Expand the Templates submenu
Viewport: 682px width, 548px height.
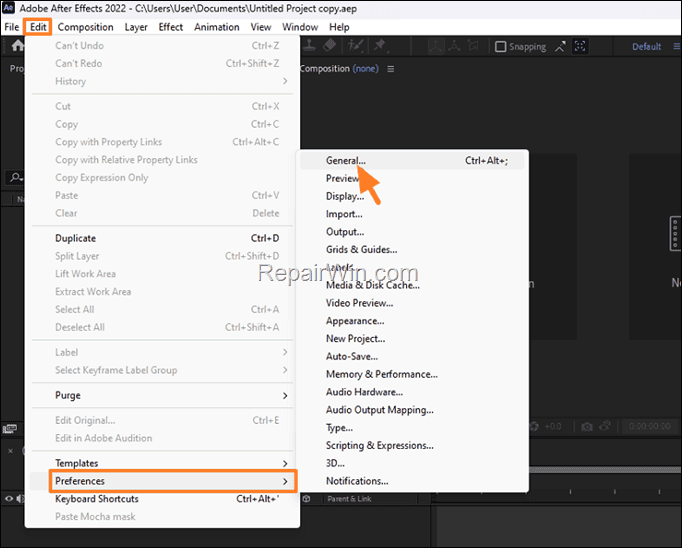(162, 463)
